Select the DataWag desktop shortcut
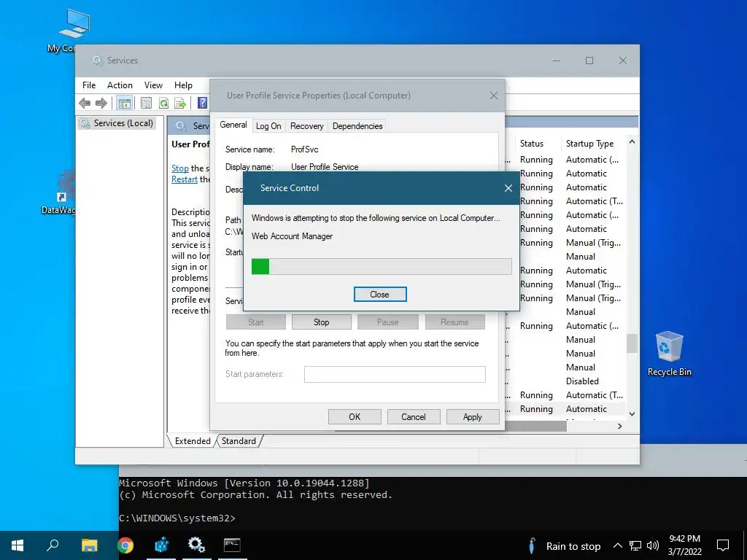 click(58, 192)
